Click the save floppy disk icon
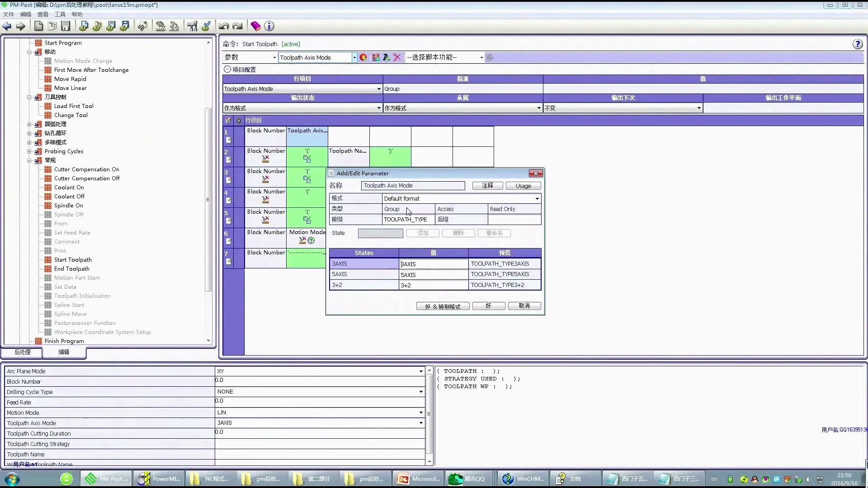The image size is (868, 488). tap(66, 26)
